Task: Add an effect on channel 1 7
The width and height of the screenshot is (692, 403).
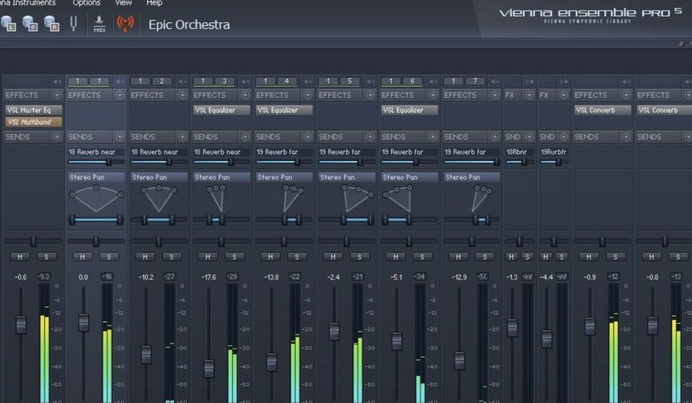Action: point(495,95)
